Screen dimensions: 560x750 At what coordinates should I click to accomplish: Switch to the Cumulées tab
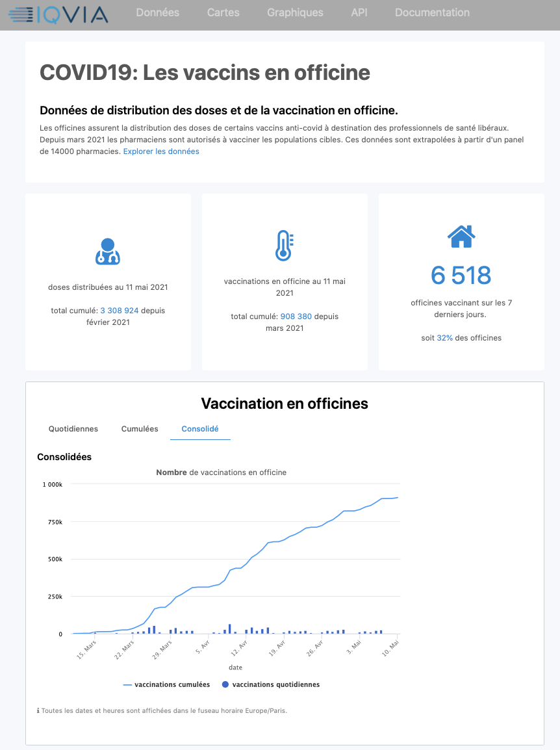click(x=140, y=429)
